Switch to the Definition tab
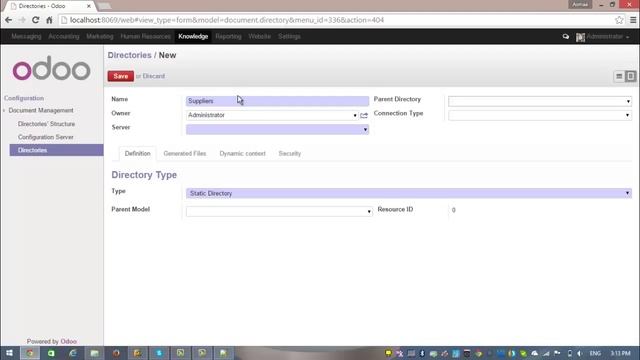 tap(138, 153)
